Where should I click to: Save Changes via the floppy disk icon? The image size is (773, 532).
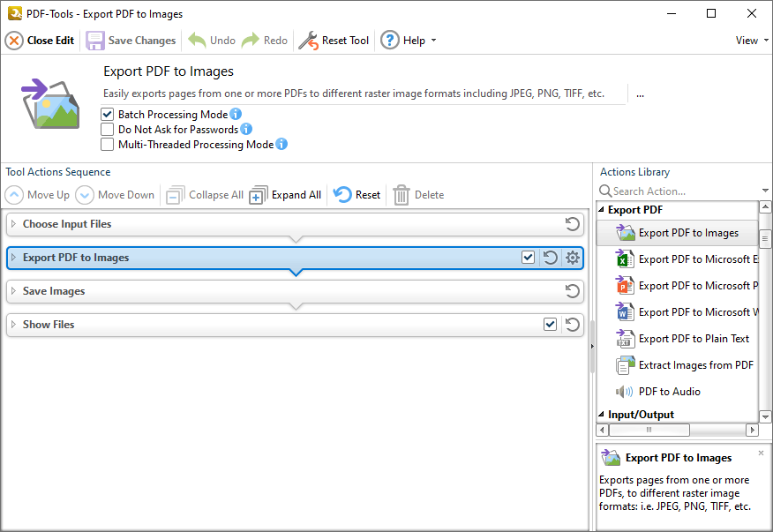click(x=95, y=41)
